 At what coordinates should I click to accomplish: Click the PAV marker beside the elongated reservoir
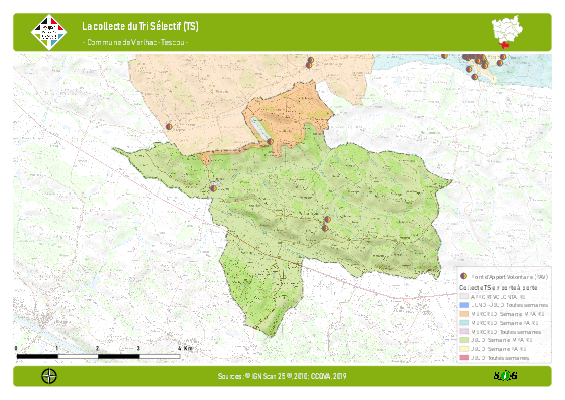pyautogui.click(x=270, y=142)
